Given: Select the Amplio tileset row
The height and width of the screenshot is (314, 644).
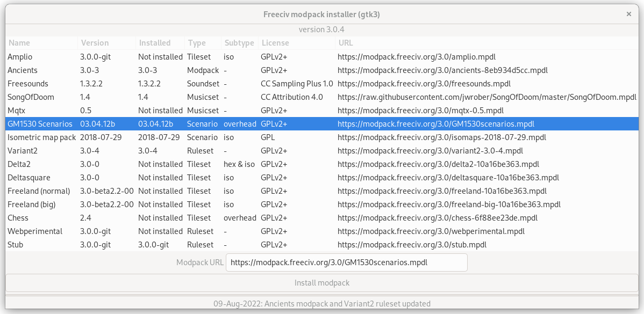Looking at the screenshot, I should tap(20, 57).
